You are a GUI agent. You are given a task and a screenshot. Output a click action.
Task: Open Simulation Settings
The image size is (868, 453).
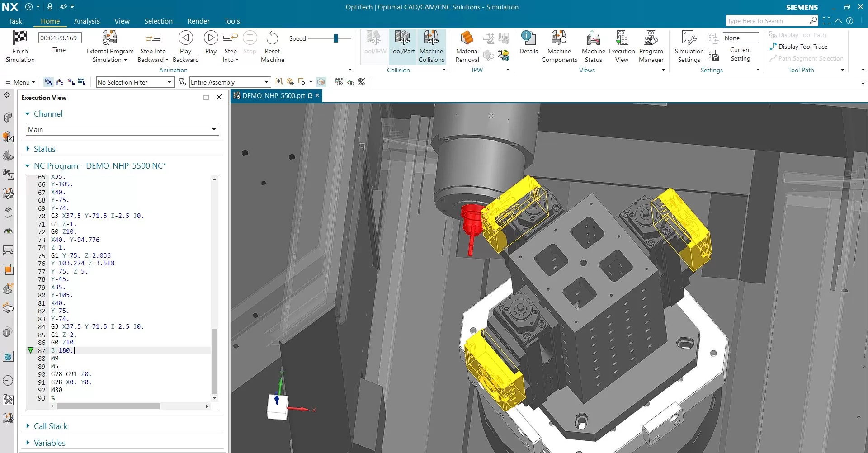coord(689,47)
